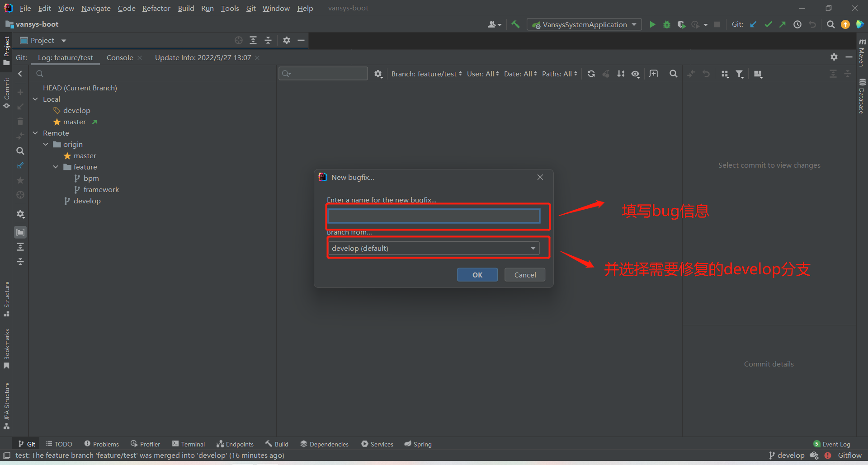The height and width of the screenshot is (465, 868).
Task: Open Git Show History clock icon
Action: (x=797, y=24)
